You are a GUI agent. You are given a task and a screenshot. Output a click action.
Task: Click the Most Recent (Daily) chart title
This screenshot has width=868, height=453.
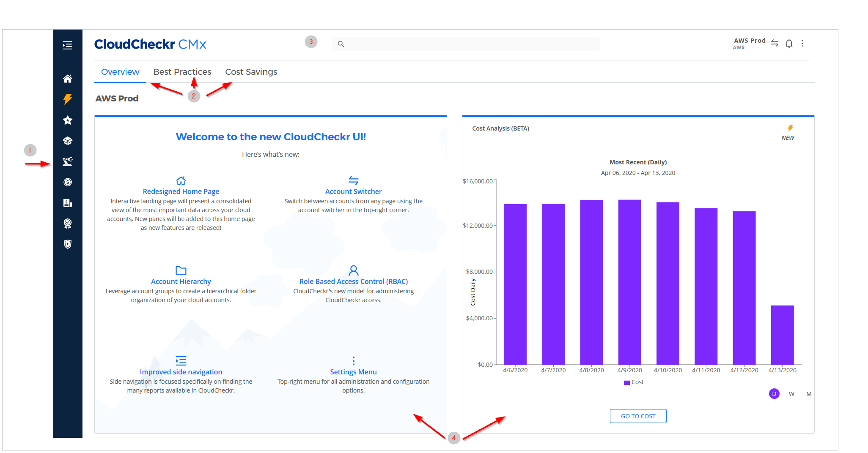638,162
